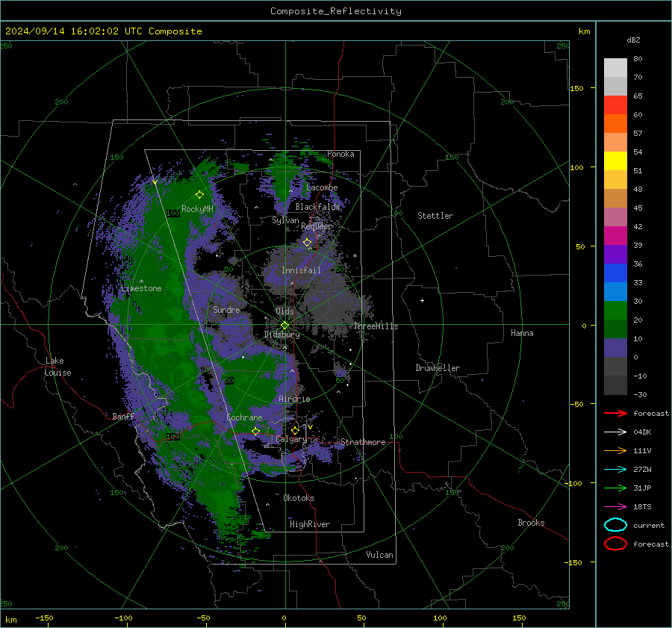Click the Composite_Reflectivity title text
This screenshot has height=628, width=672.
[x=336, y=11]
